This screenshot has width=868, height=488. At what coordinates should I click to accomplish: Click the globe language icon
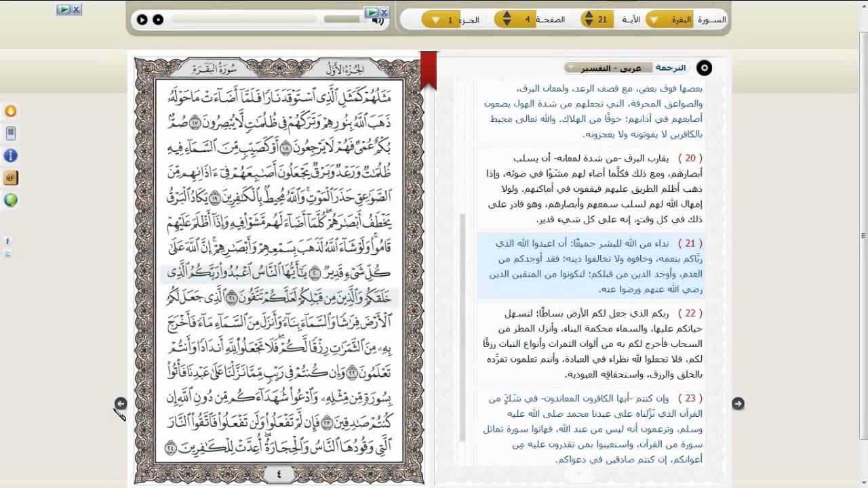[x=10, y=200]
